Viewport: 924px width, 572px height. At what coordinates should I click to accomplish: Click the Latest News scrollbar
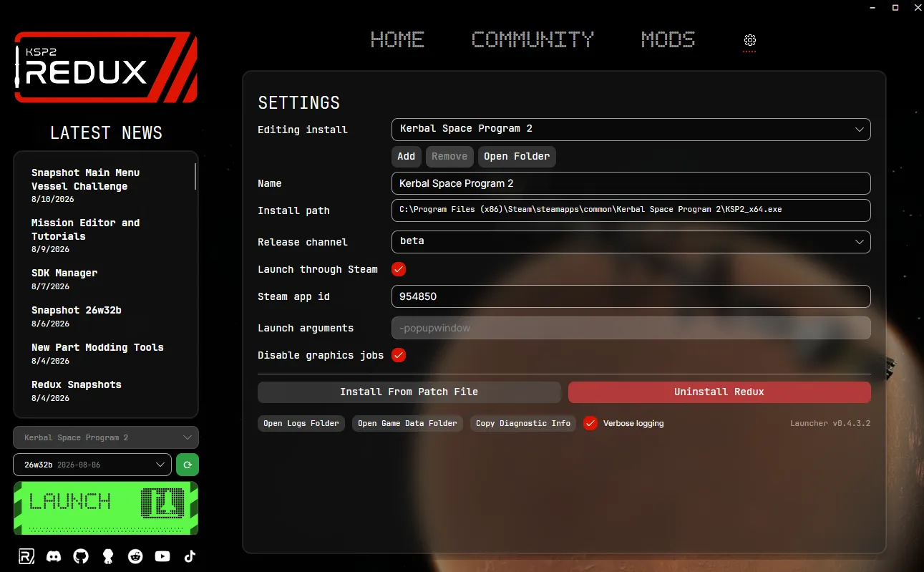(x=195, y=176)
